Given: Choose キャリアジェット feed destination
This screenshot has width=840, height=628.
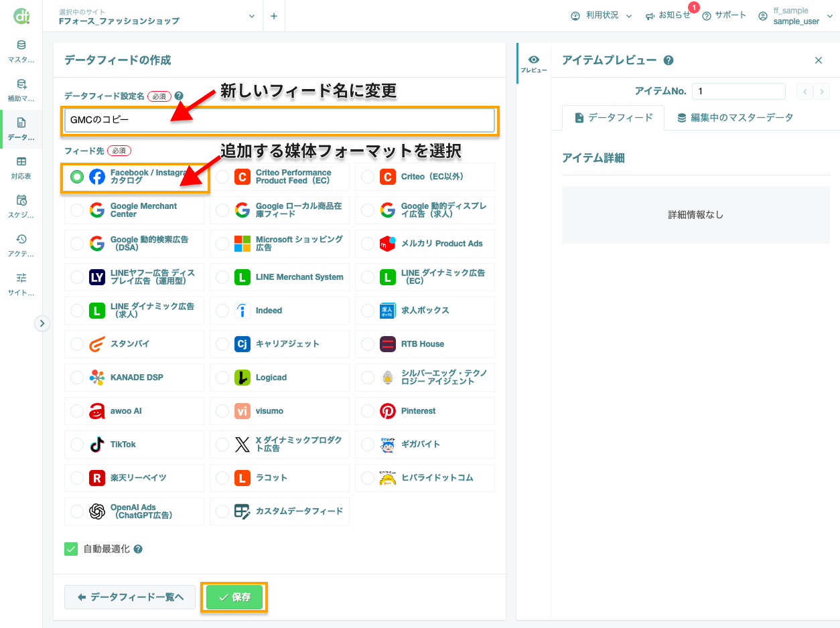Looking at the screenshot, I should (280, 344).
